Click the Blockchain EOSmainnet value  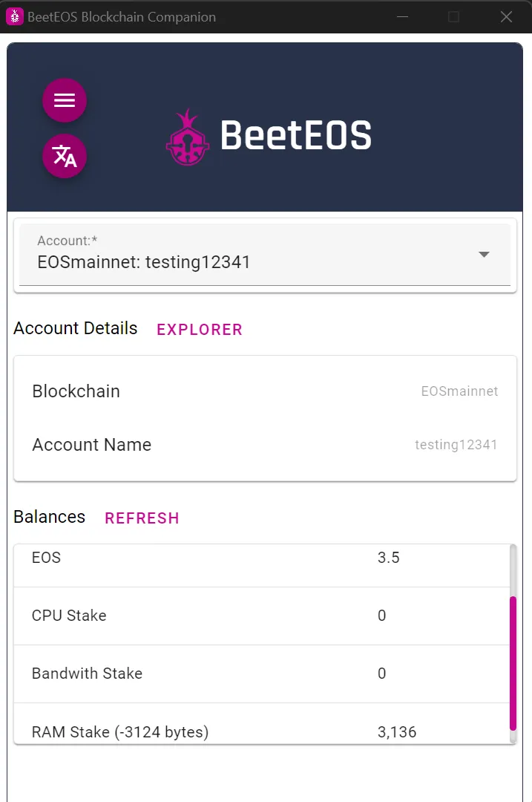(x=459, y=391)
